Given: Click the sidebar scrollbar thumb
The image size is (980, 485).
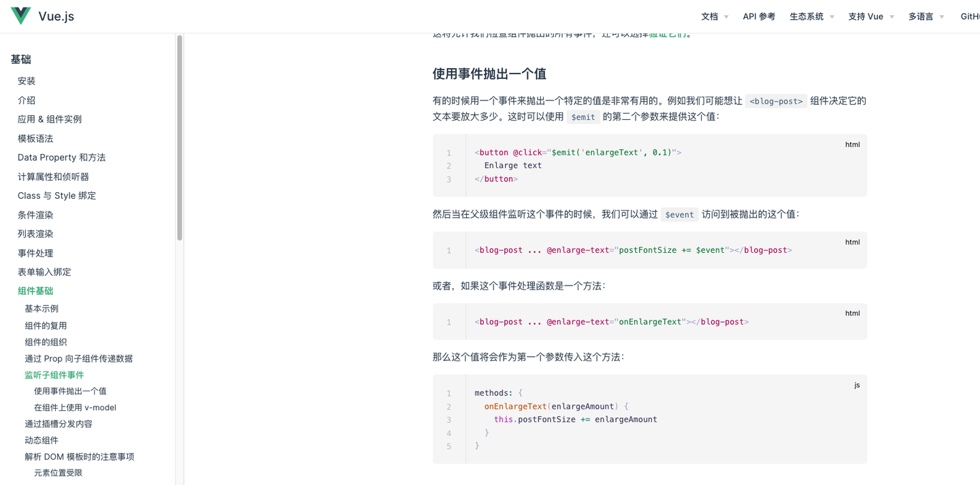Looking at the screenshot, I should click(x=180, y=138).
